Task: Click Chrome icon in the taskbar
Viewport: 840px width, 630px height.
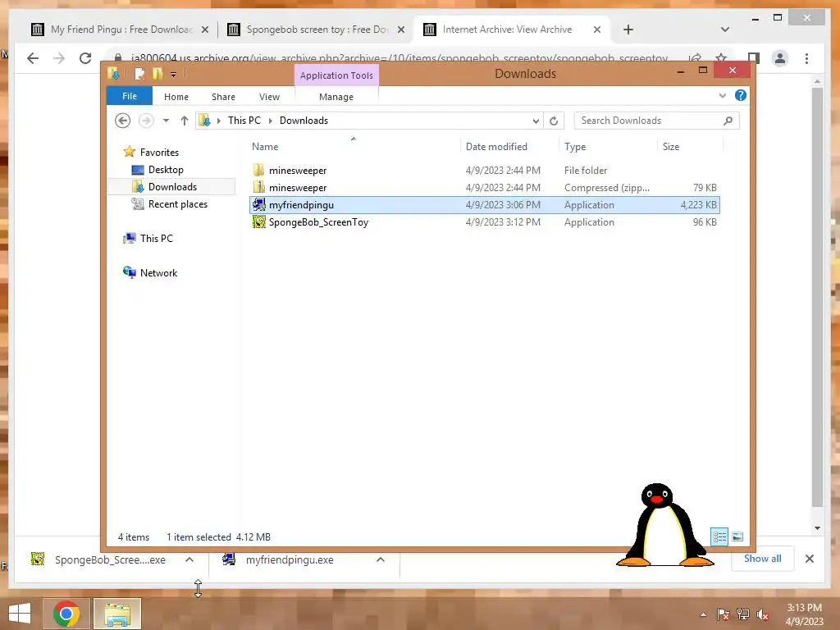Action: click(66, 614)
